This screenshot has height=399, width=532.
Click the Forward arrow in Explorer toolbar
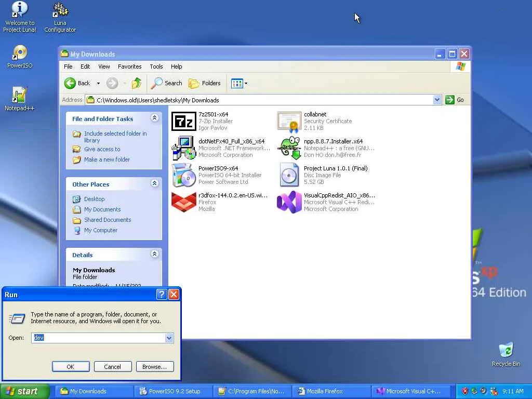coord(112,83)
